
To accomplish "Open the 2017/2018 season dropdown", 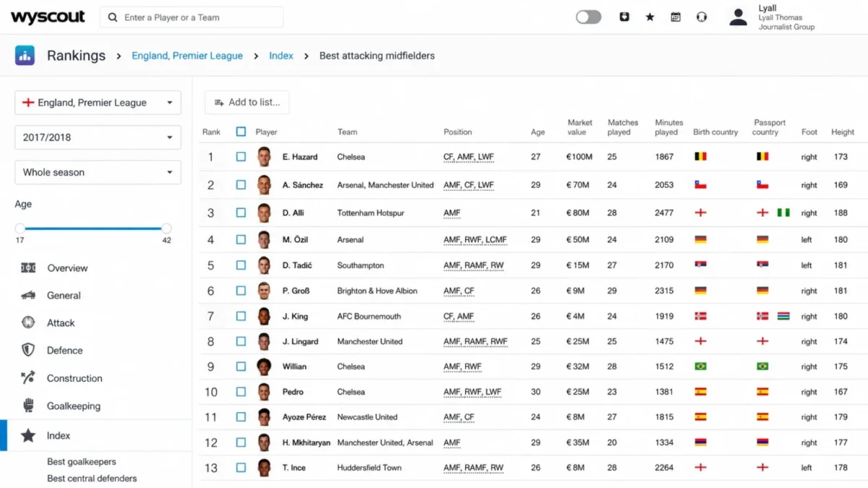I will 98,137.
